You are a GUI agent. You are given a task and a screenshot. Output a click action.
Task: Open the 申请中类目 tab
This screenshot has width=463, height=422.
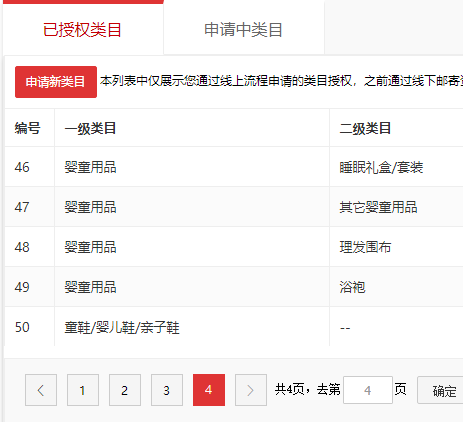[x=244, y=29]
